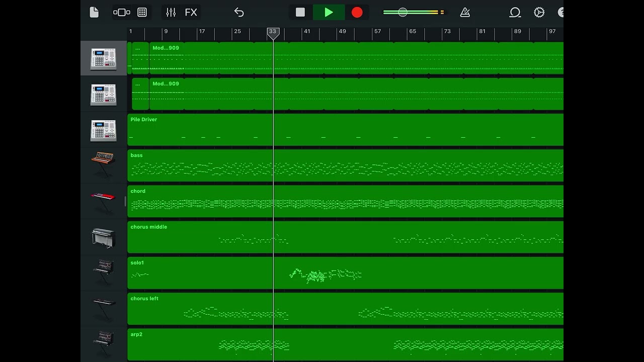This screenshot has height=362, width=644.
Task: Jump to bar 41 on ruler
Action: (x=307, y=31)
